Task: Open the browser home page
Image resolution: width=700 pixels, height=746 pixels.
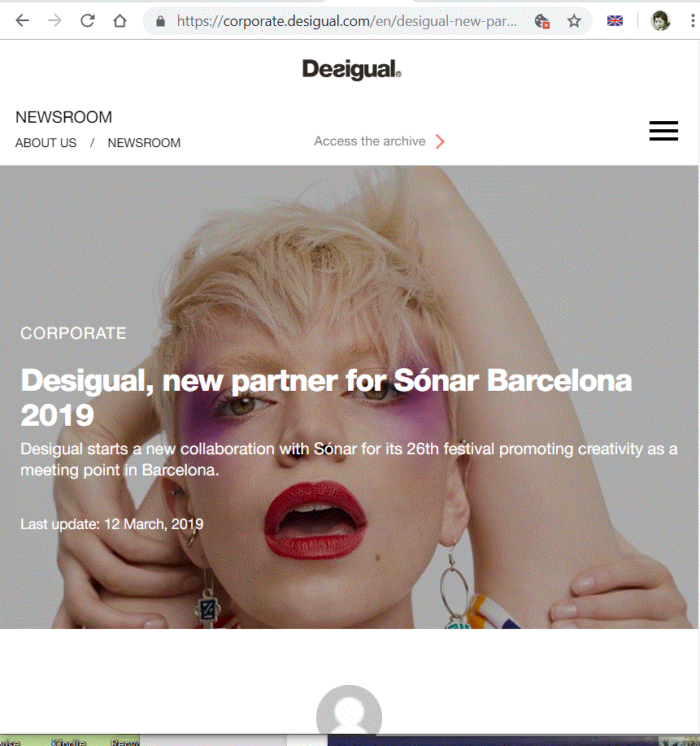Action: (x=120, y=20)
